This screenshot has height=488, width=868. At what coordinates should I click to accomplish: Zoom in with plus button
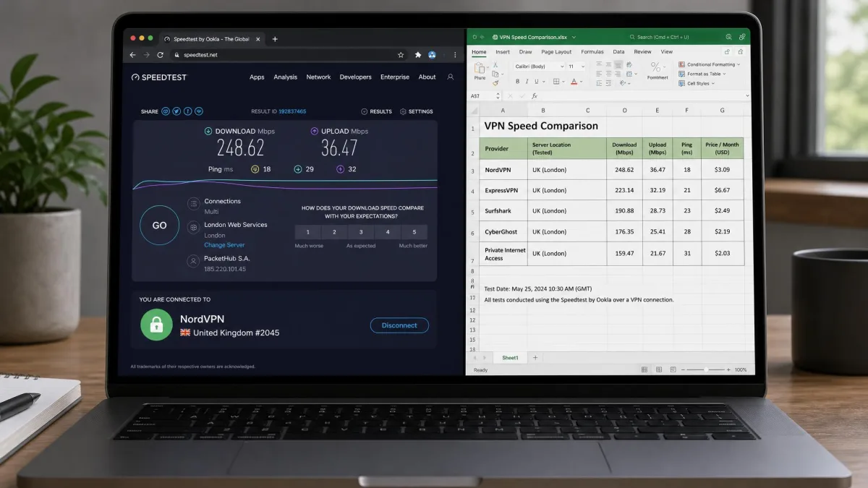pyautogui.click(x=728, y=369)
